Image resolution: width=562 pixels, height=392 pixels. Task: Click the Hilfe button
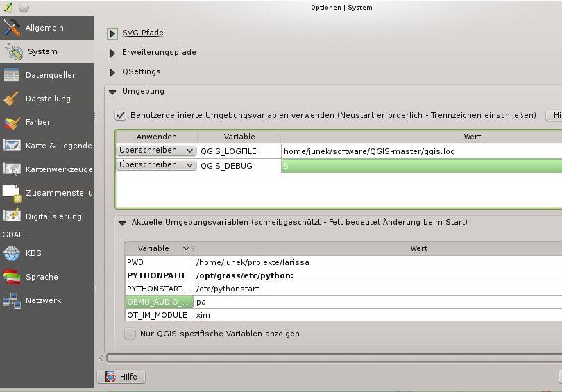pyautogui.click(x=121, y=377)
